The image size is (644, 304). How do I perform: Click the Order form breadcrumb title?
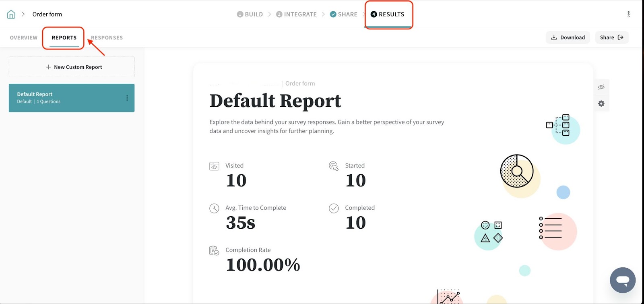[47, 14]
